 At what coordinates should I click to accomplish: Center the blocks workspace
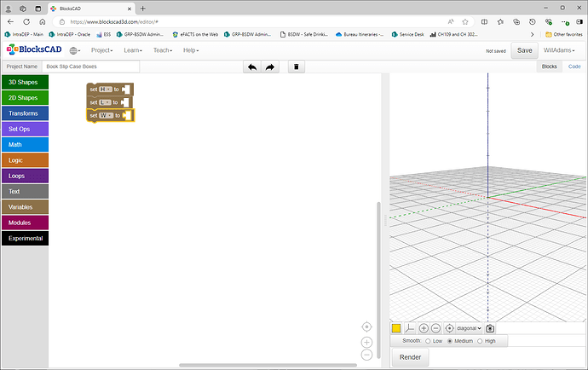pyautogui.click(x=366, y=327)
